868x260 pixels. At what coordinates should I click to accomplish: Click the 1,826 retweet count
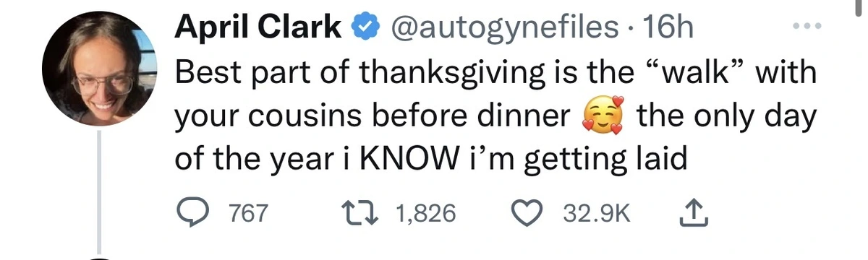coord(427,214)
